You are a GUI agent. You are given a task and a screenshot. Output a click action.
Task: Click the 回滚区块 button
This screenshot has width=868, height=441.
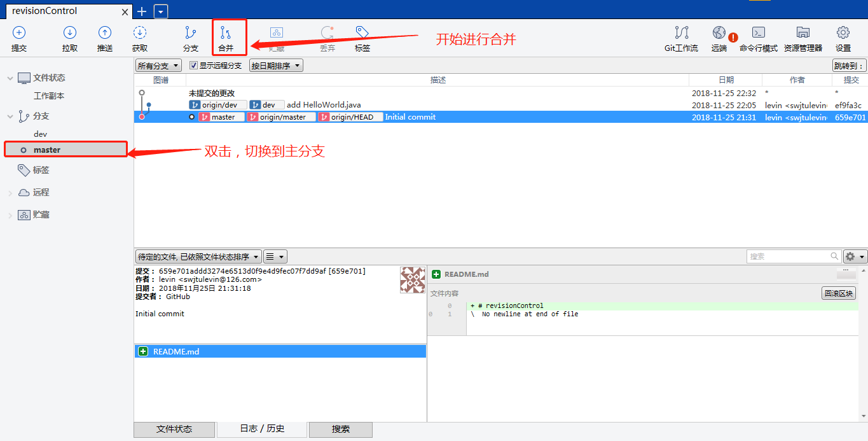click(x=839, y=293)
